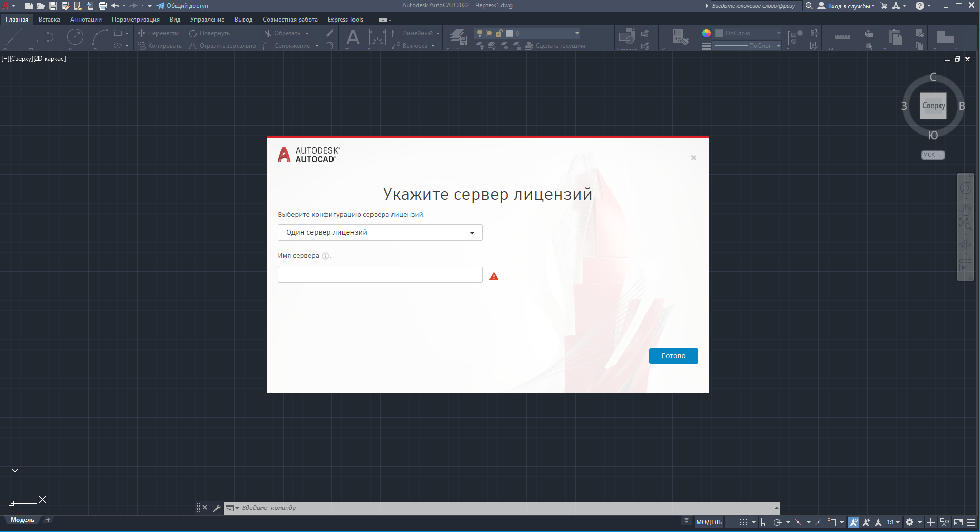Viewport: 980px width, 532px height.
Task: Close the license server dialog
Action: pyautogui.click(x=693, y=158)
